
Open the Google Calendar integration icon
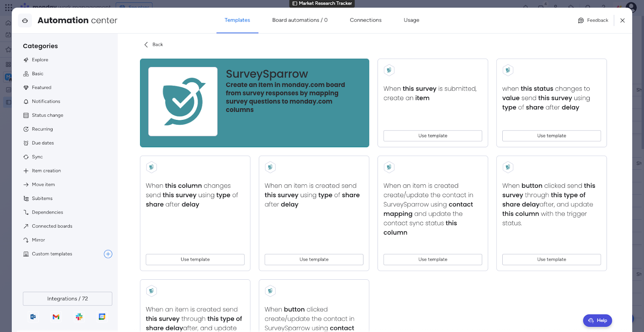102,317
